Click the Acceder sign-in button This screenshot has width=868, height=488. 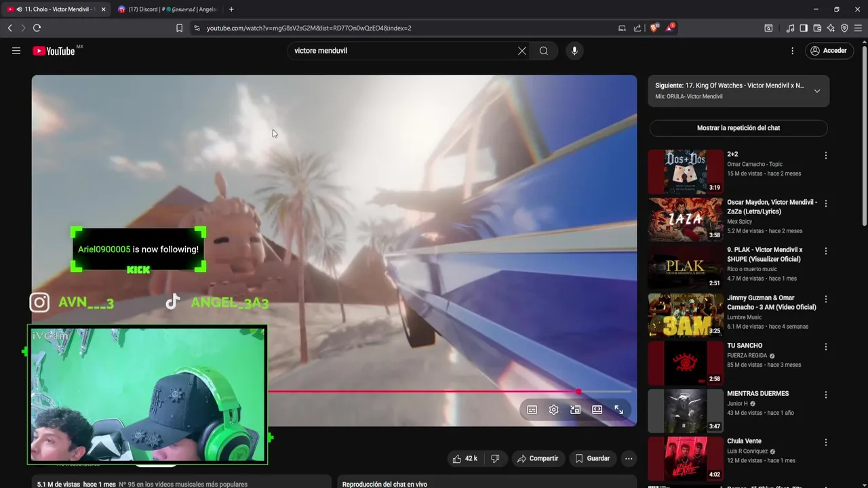[829, 51]
